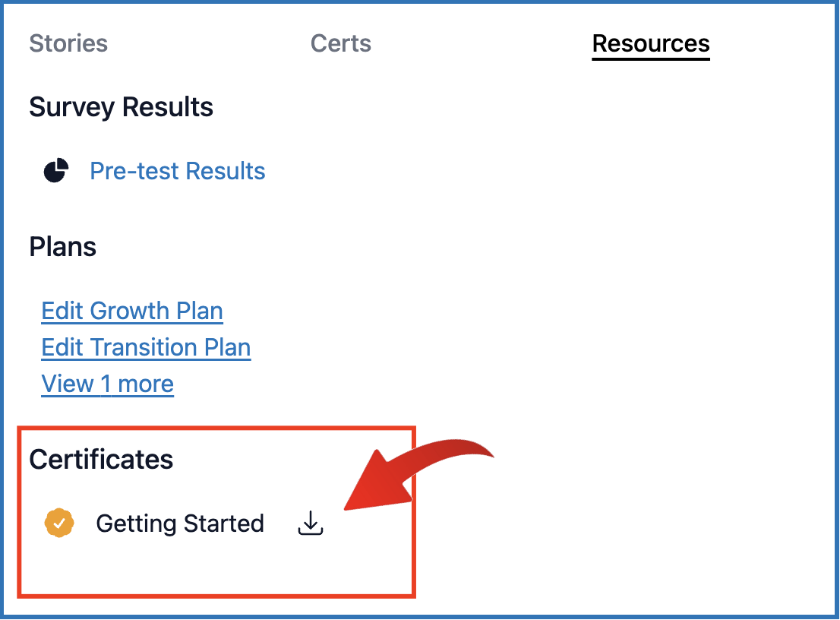The width and height of the screenshot is (840, 620).
Task: Click the orange certificate badge icon
Action: pos(59,524)
